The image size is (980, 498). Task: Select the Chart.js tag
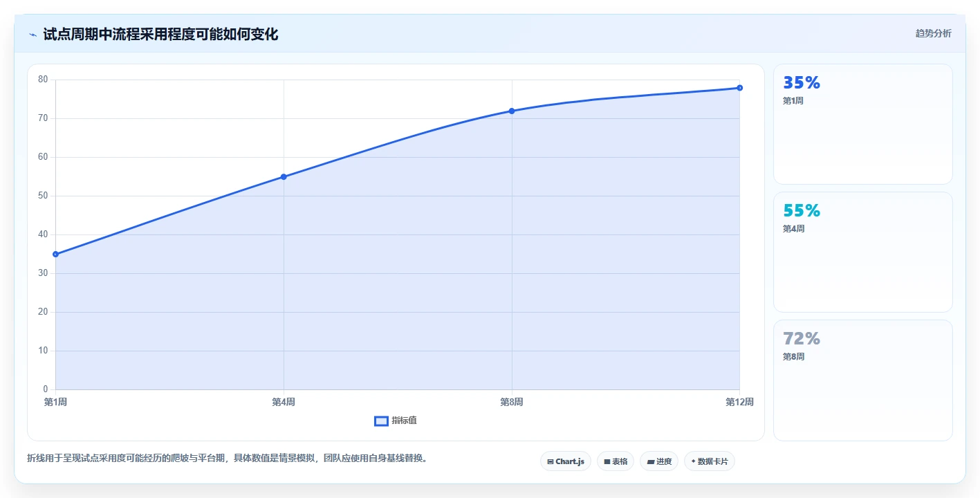pyautogui.click(x=565, y=461)
